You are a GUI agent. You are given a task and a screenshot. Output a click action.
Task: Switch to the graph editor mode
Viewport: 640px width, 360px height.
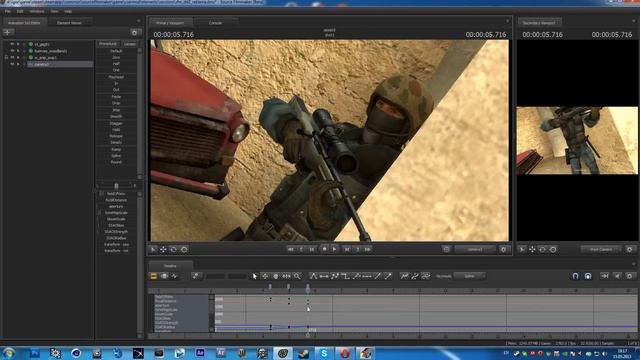[x=175, y=276]
